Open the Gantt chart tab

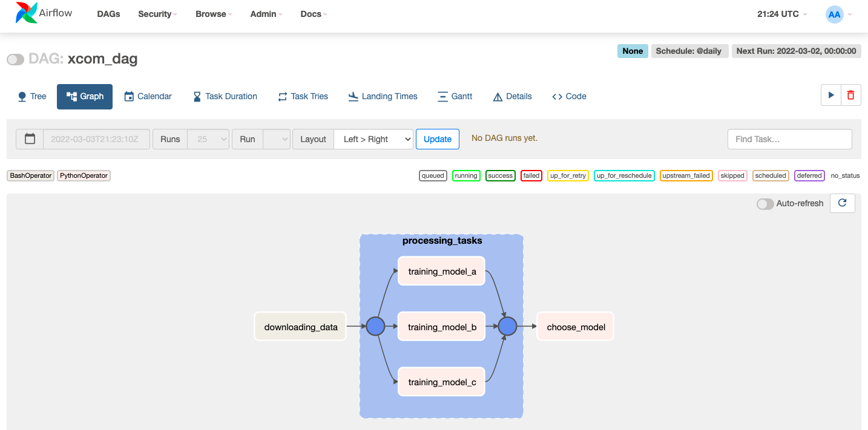pyautogui.click(x=454, y=96)
